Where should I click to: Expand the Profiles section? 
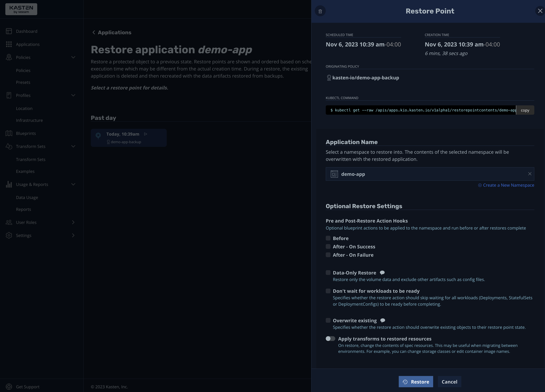73,95
